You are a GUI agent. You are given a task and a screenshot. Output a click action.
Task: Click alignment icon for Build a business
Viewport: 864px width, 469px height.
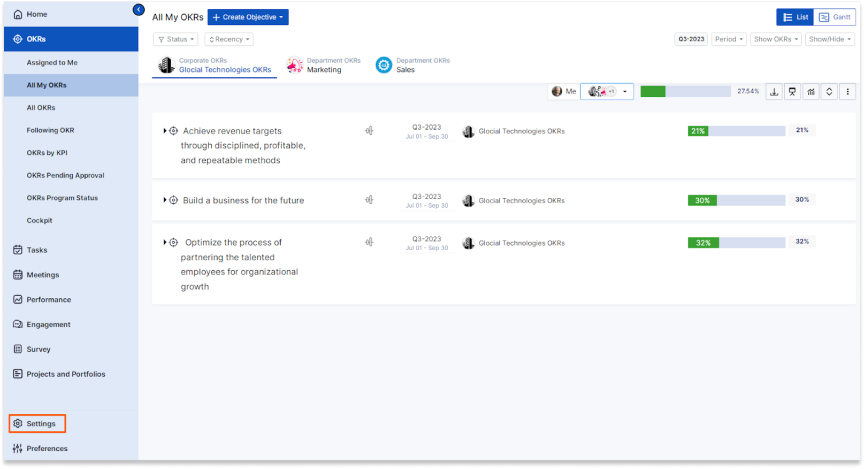(x=369, y=200)
